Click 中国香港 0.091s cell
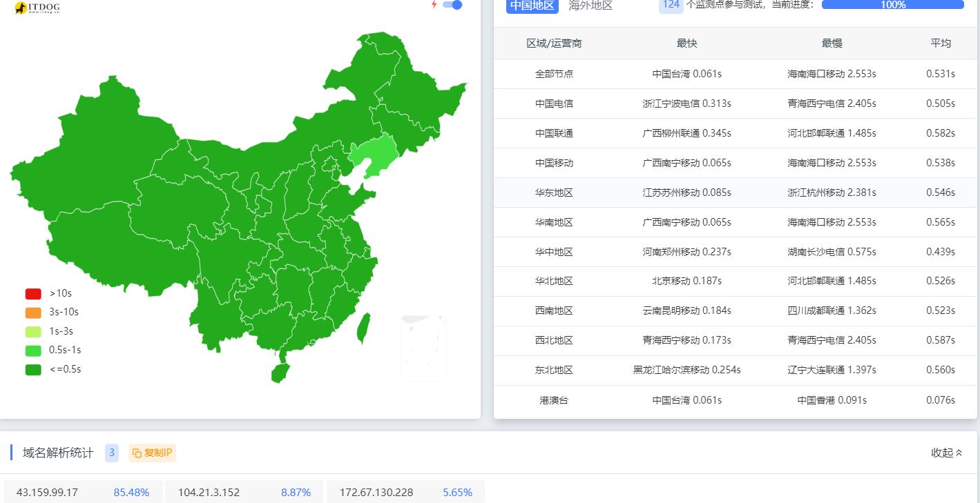Viewport: 980px width, 503px height. point(832,400)
